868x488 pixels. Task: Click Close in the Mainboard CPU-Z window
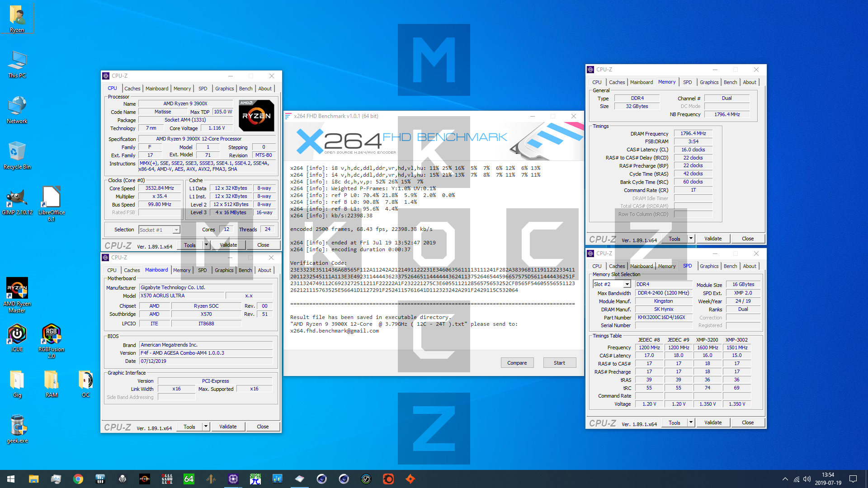coord(263,427)
